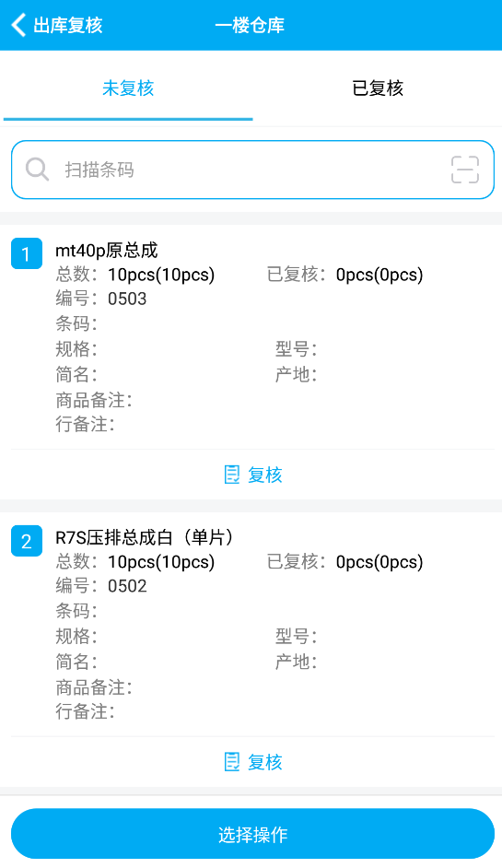This screenshot has width=502, height=868.
Task: Tap the 复核 document icon for R7S压排总成白
Action: coord(232,762)
